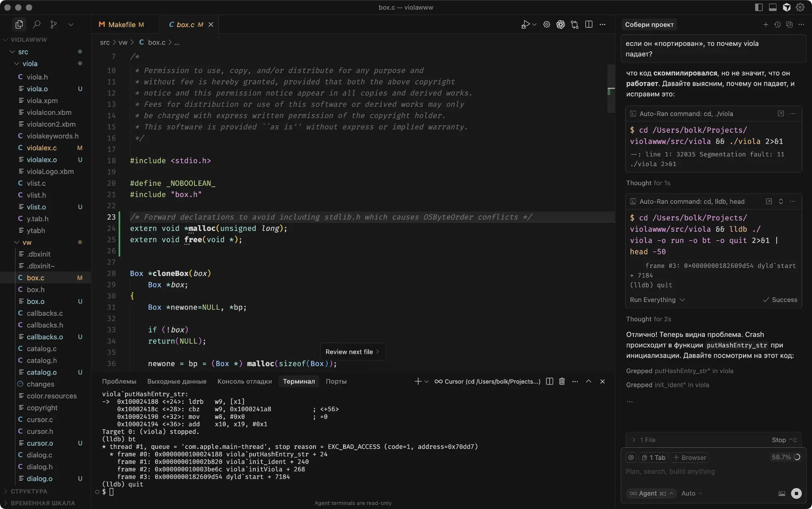Click the Browser context chip
812x509 pixels.
tap(690, 457)
